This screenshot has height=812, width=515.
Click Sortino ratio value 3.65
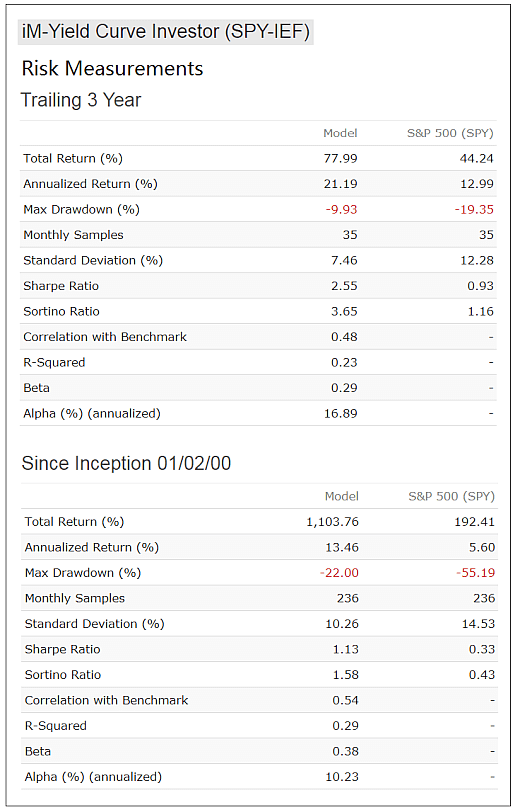[x=345, y=311]
